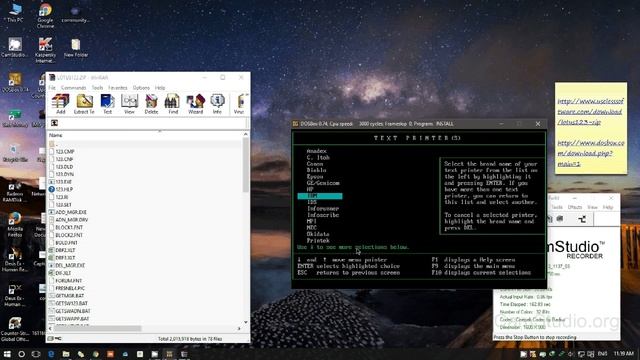This screenshot has height=360, width=640.
Task: Select file GETMGR.BAT in archive list
Action: 69,296
